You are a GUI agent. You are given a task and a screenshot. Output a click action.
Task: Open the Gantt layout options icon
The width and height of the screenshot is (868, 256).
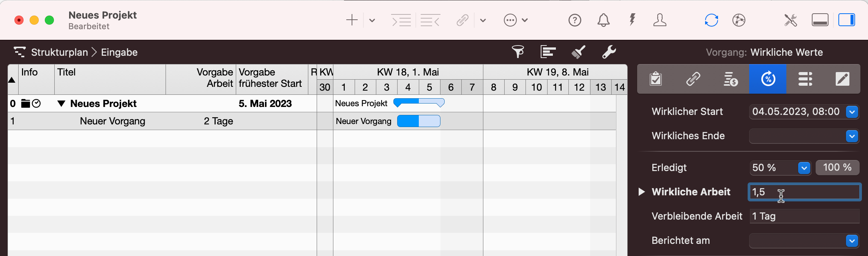(x=548, y=52)
